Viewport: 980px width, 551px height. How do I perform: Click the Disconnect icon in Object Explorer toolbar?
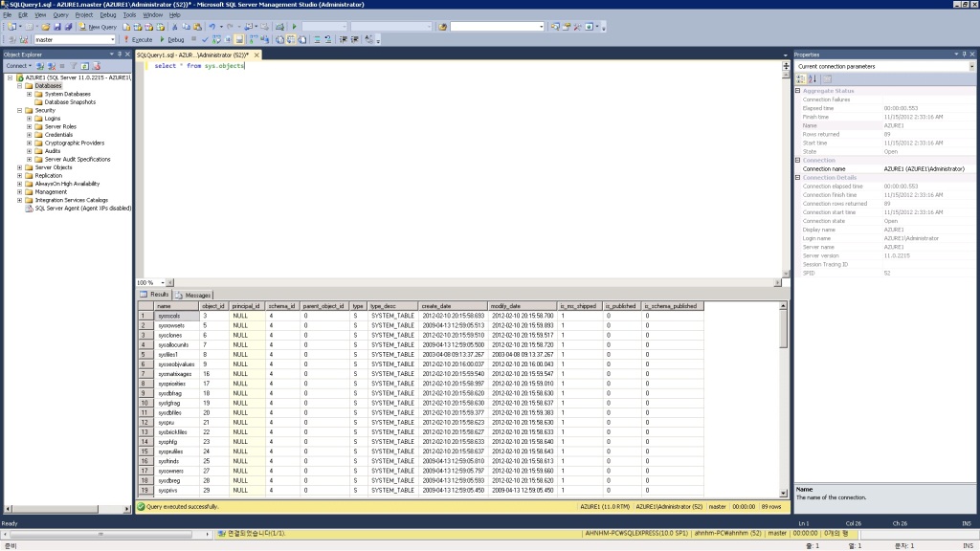click(x=52, y=66)
